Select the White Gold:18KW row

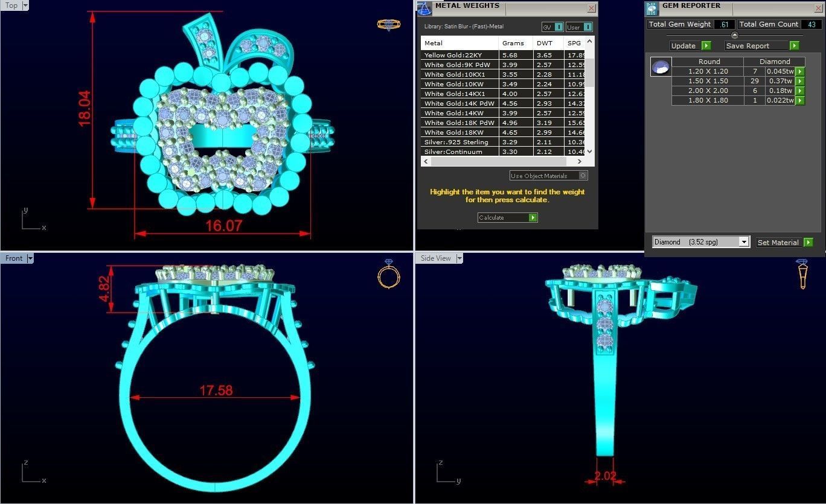tap(503, 132)
